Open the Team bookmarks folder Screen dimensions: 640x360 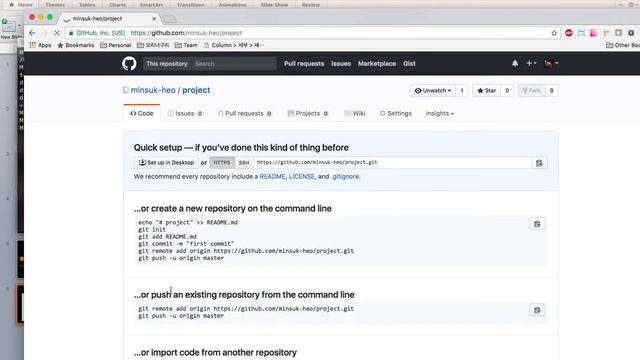[x=186, y=45]
